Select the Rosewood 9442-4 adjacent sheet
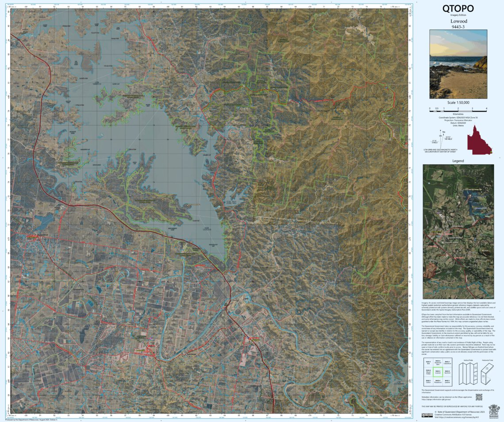This screenshot has height=422, width=504. coord(438,381)
